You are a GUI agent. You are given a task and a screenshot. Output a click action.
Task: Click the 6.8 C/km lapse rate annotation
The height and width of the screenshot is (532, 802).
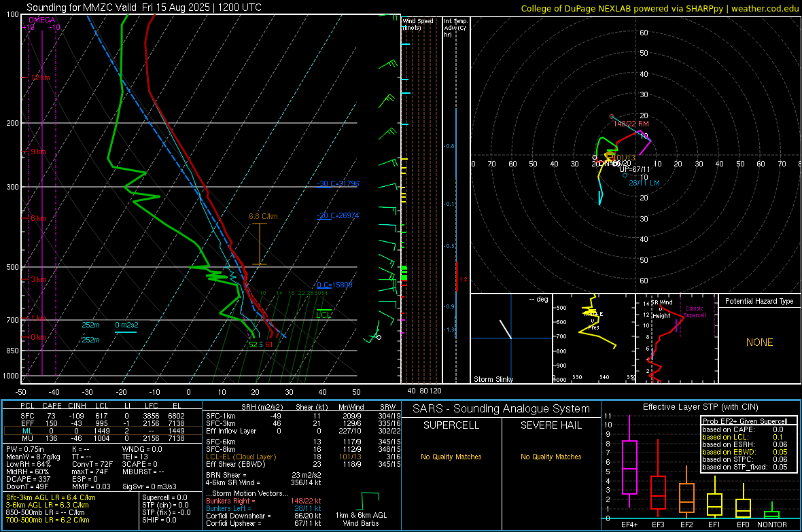[x=264, y=216]
